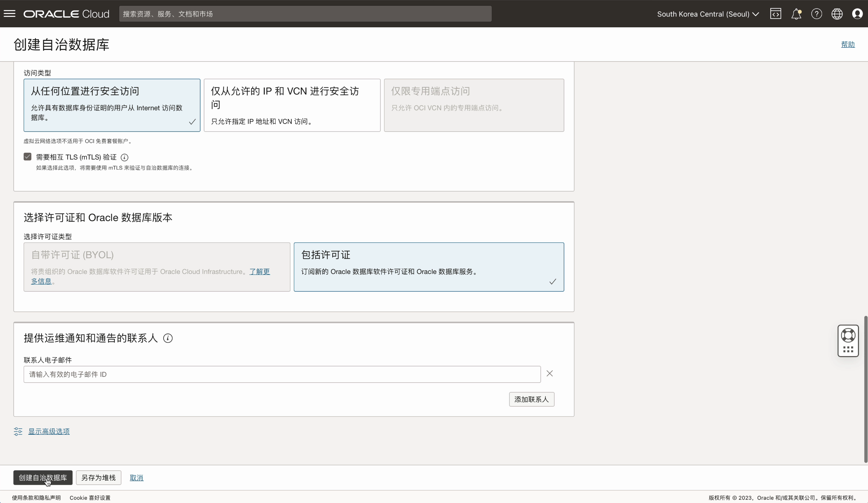Click 添加联系人 button
The image size is (868, 503).
coord(532,399)
